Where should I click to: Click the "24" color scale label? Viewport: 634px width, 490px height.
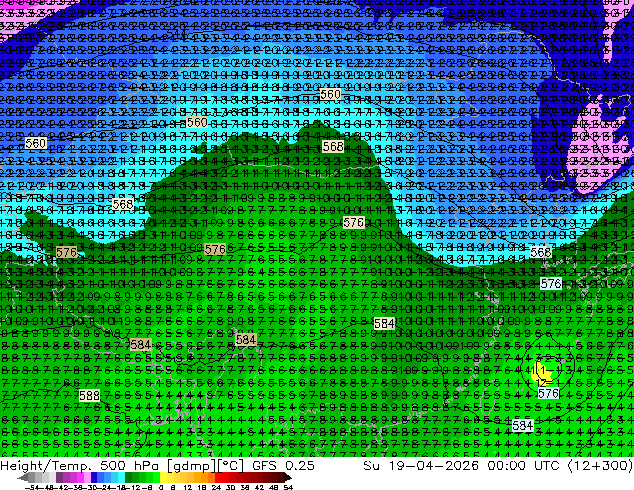(x=216, y=487)
